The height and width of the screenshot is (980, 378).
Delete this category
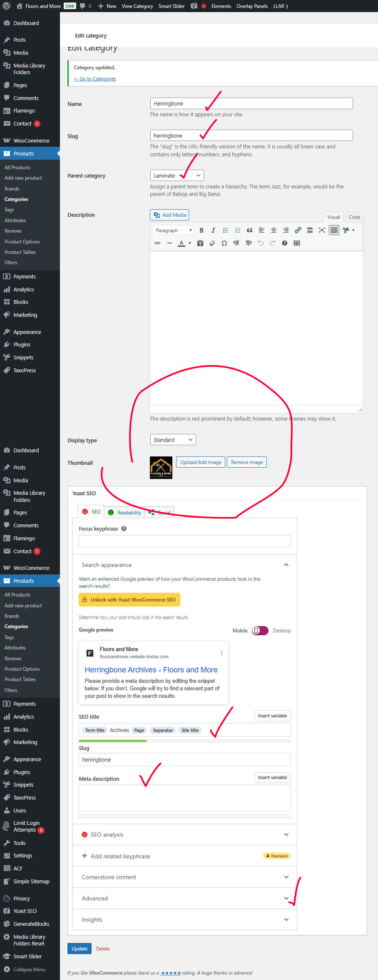[103, 948]
